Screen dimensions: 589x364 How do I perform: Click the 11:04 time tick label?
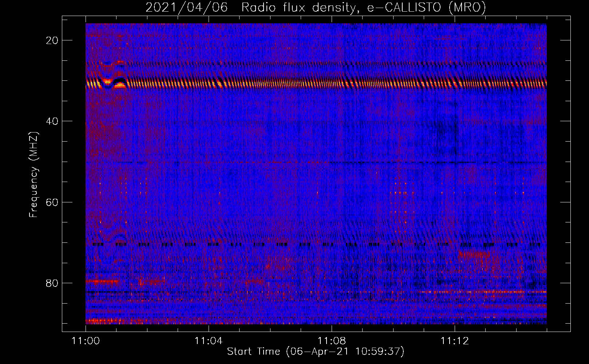(208, 341)
